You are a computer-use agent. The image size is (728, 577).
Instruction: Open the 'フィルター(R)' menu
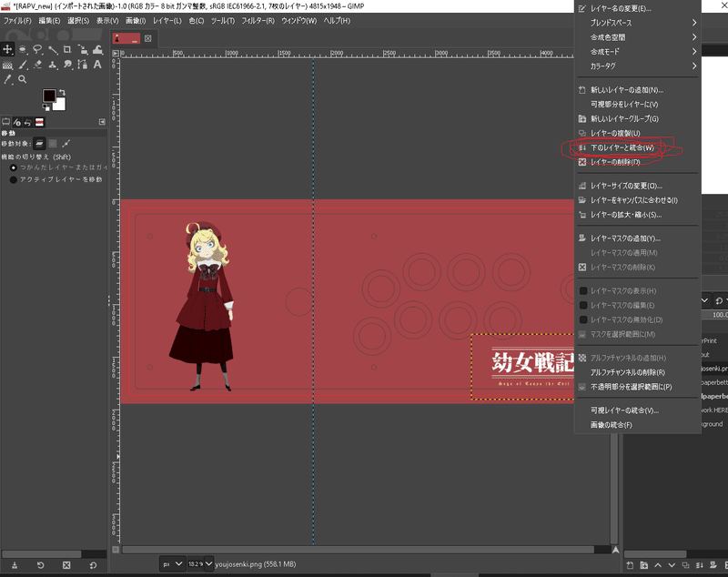tap(258, 21)
